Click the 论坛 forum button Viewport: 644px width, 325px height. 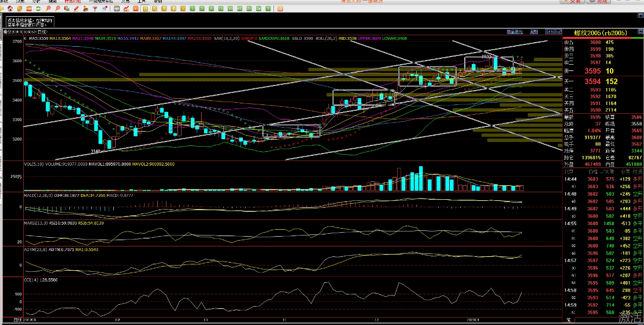[x=598, y=1]
